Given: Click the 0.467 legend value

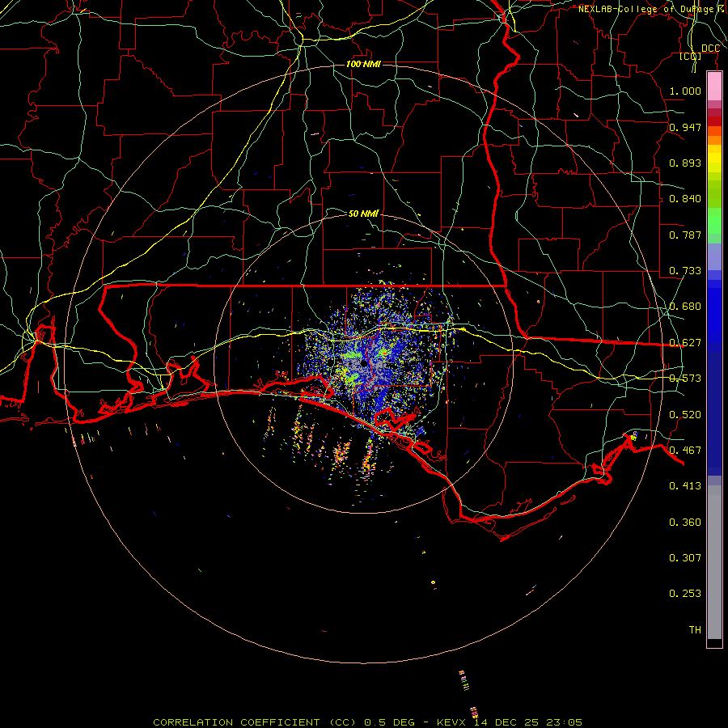Looking at the screenshot, I should 685,451.
